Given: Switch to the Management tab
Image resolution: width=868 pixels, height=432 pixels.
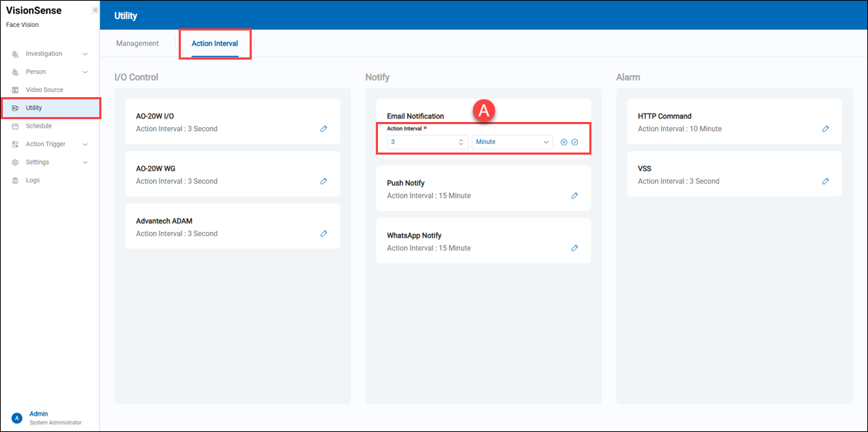Looking at the screenshot, I should pyautogui.click(x=138, y=43).
